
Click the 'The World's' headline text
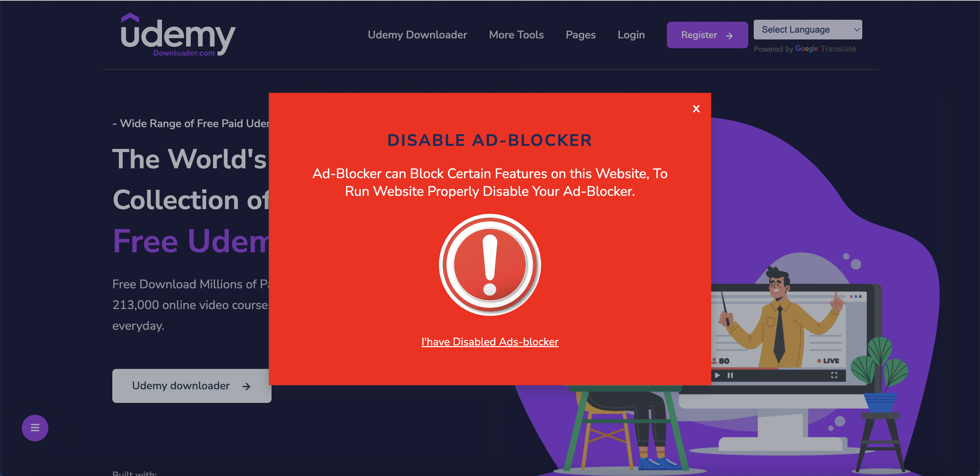[190, 158]
